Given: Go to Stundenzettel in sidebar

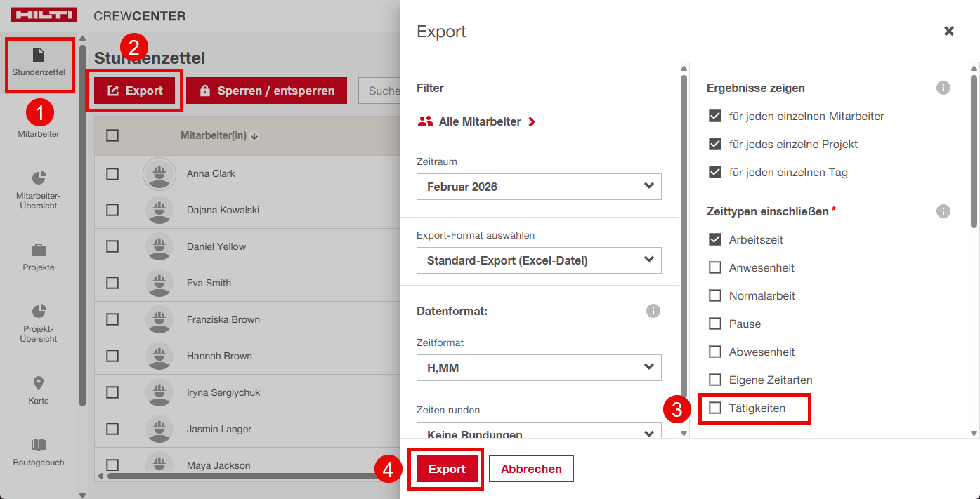Looking at the screenshot, I should point(39,62).
